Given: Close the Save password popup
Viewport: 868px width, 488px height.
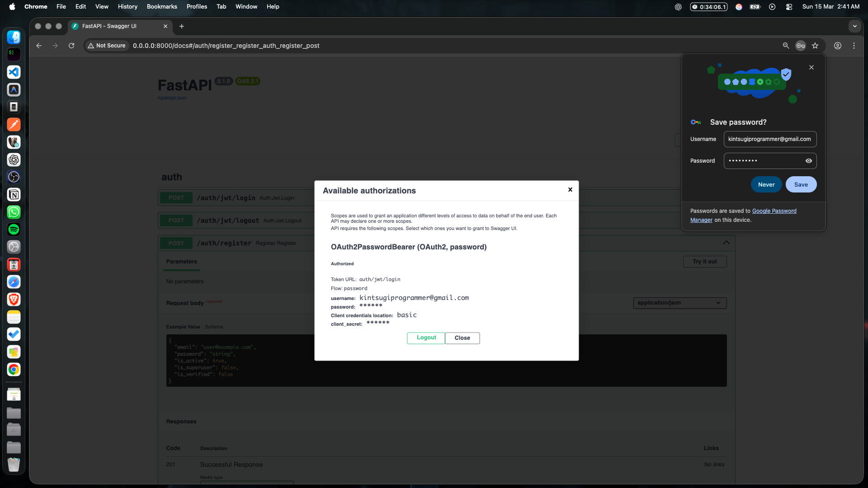Looking at the screenshot, I should 811,67.
